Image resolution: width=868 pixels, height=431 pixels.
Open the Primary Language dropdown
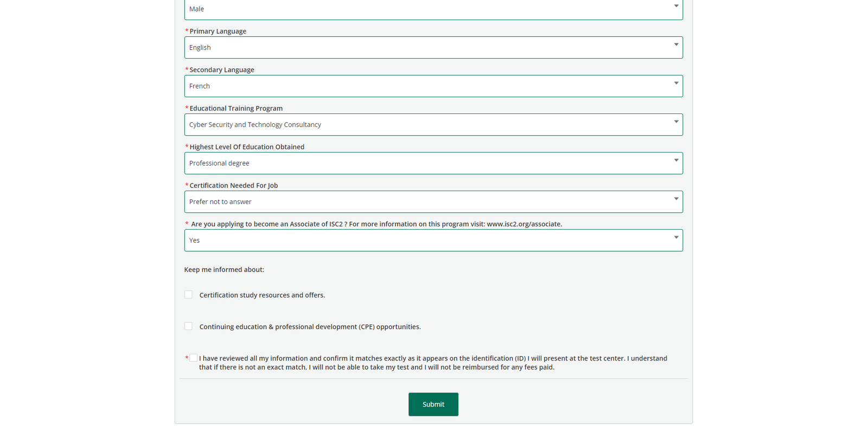[433, 47]
